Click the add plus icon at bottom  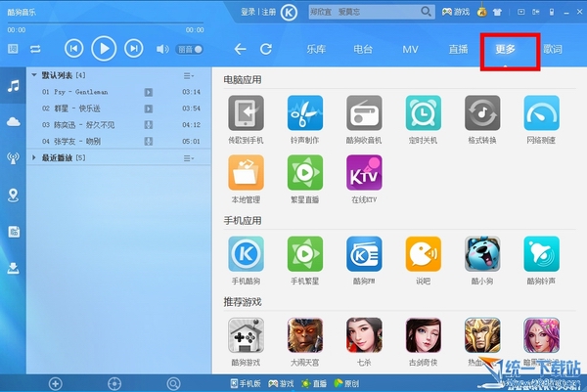click(x=56, y=383)
